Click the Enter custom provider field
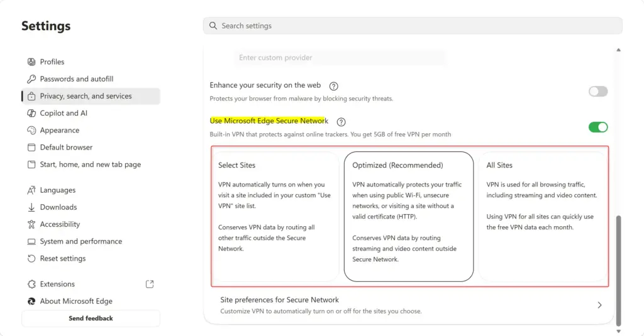 pos(339,58)
